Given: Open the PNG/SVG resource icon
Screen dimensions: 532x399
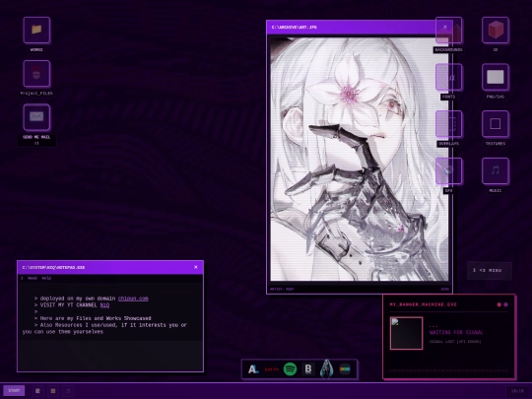Looking at the screenshot, I should click(496, 78).
